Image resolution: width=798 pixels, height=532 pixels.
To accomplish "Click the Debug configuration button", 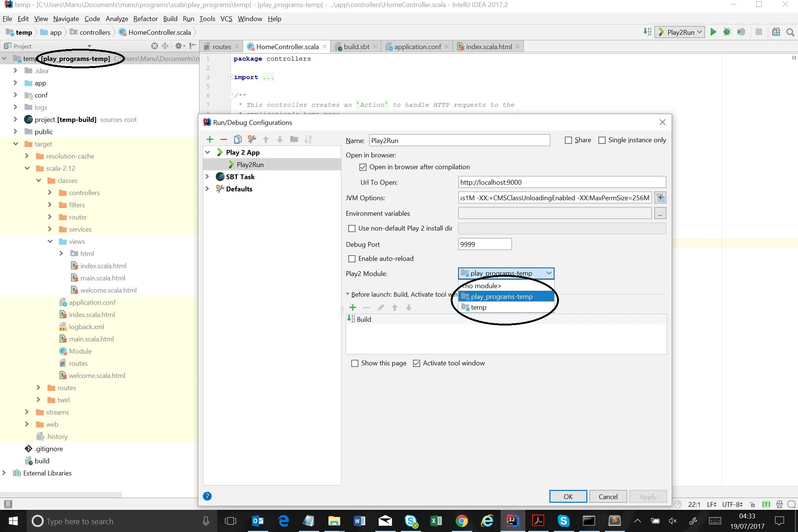I will (727, 32).
